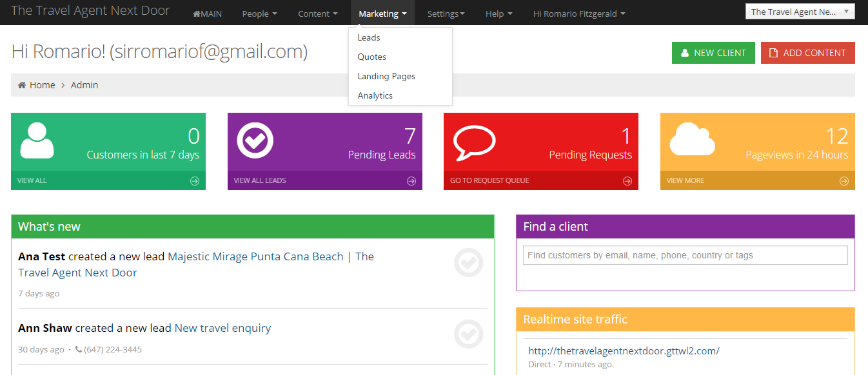
Task: Click the cloud Pageviews icon
Action: click(693, 139)
